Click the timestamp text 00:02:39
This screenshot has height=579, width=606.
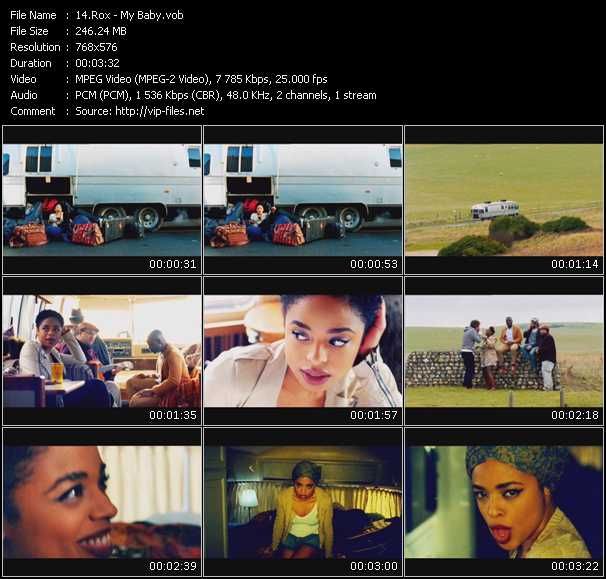173,566
